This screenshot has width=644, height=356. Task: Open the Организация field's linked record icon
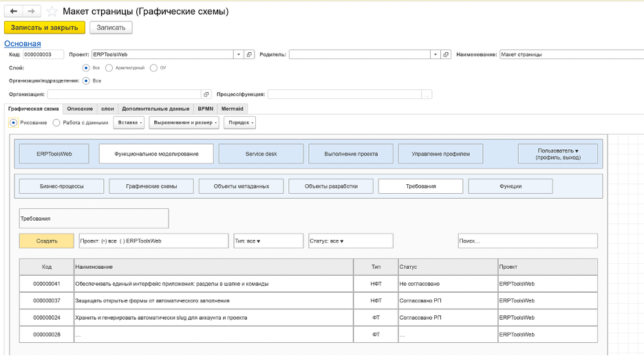pos(206,94)
